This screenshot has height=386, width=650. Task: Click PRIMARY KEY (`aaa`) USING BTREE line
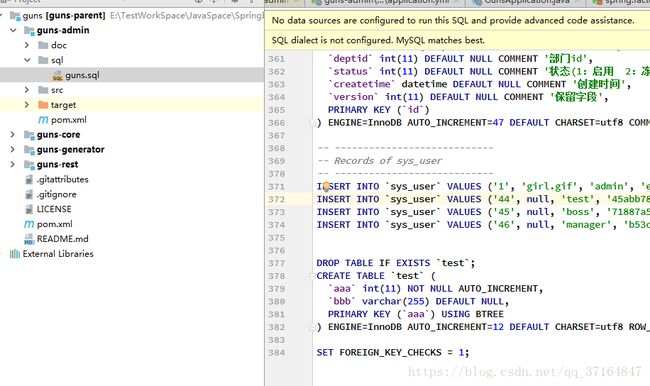(416, 314)
